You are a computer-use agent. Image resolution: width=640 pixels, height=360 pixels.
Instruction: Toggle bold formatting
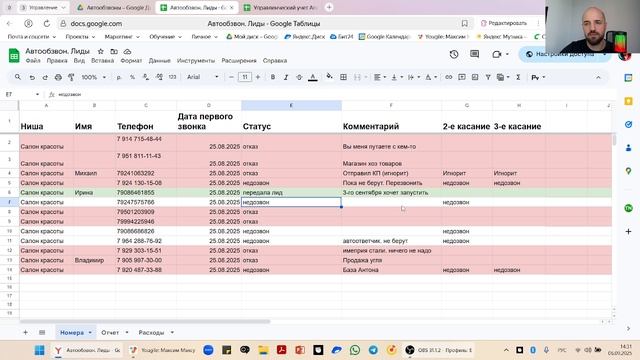click(273, 77)
